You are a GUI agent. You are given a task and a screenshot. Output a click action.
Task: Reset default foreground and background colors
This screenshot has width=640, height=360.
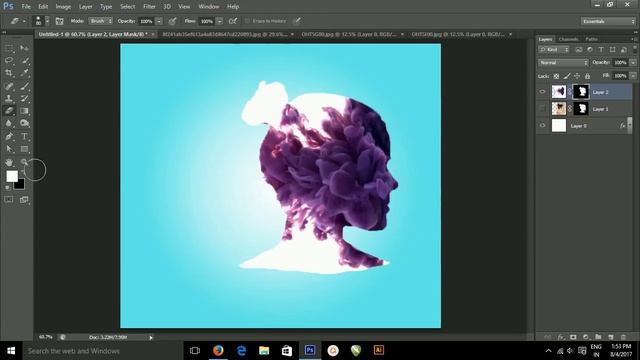click(x=7, y=188)
